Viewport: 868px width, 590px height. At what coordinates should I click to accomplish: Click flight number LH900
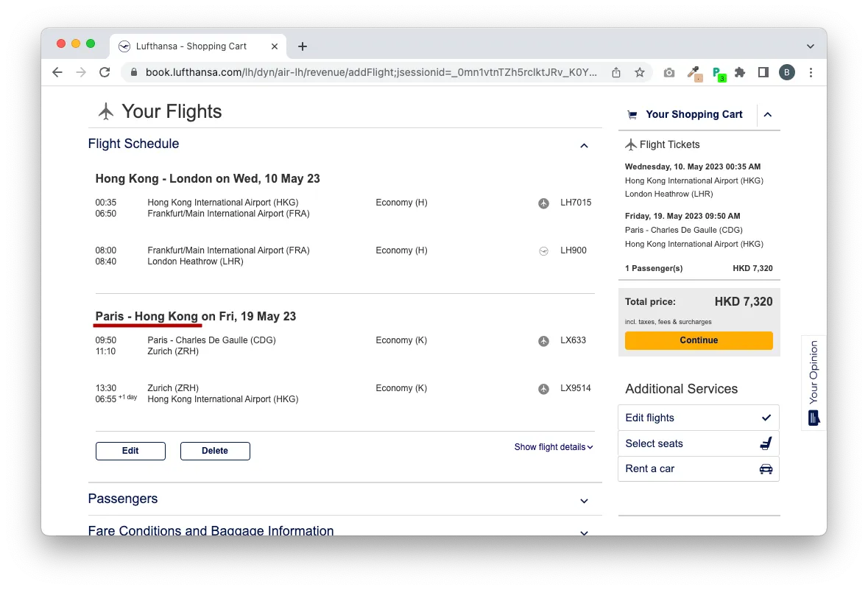click(x=573, y=250)
